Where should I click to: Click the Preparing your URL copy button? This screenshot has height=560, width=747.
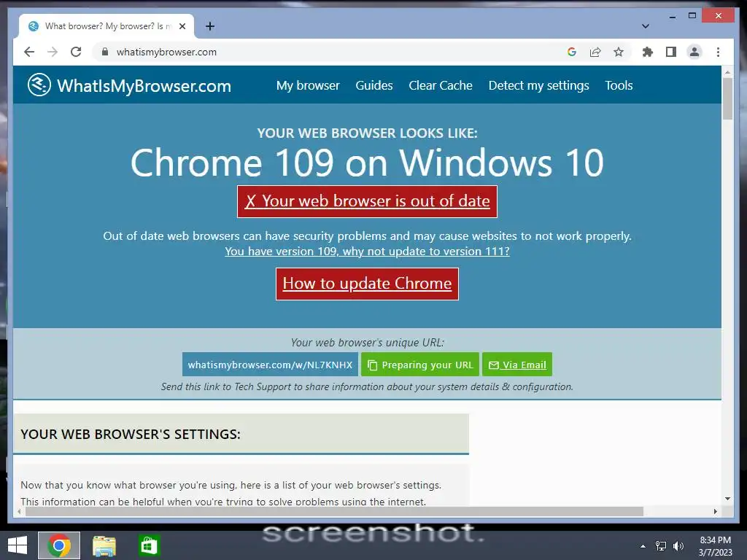click(420, 365)
